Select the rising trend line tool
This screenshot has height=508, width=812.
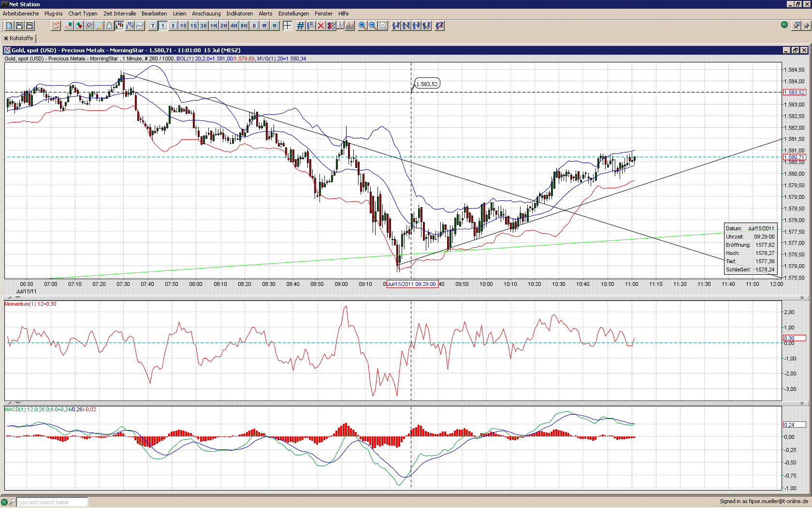[396, 26]
